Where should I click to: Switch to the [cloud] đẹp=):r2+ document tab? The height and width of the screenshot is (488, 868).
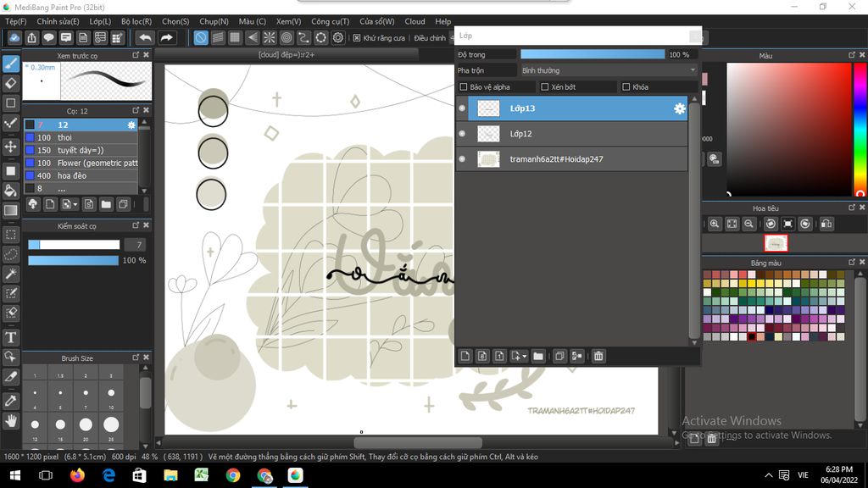point(287,55)
